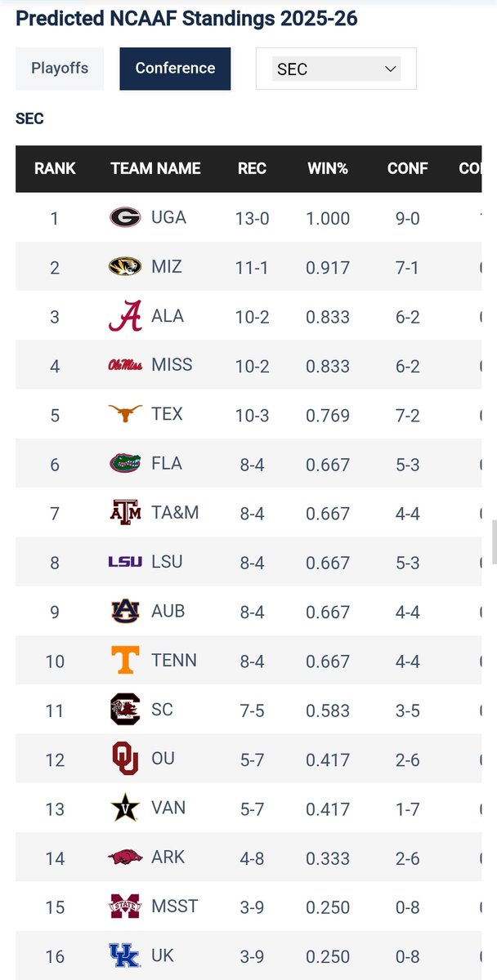Click the Alabama script A logo
The width and height of the screenshot is (497, 980).
(125, 316)
